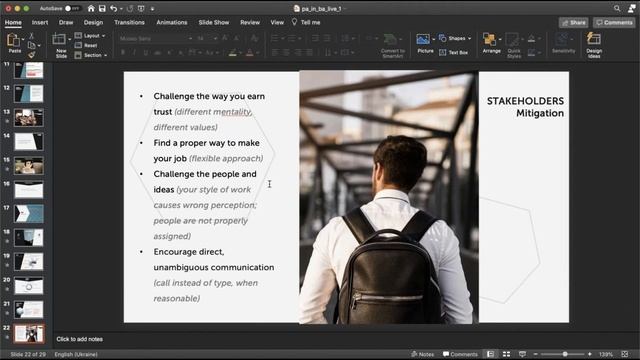Select slide 13 thumbnail
640x360 pixels.
pyautogui.click(x=29, y=118)
